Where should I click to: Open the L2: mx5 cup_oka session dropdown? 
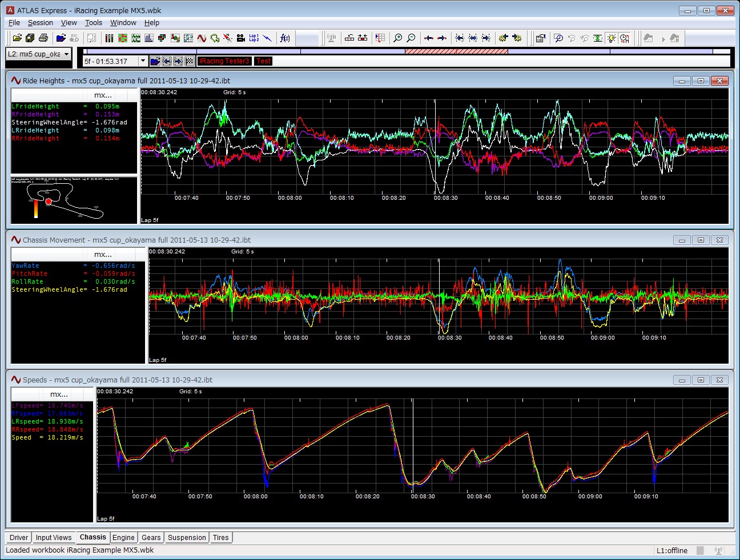pos(38,54)
